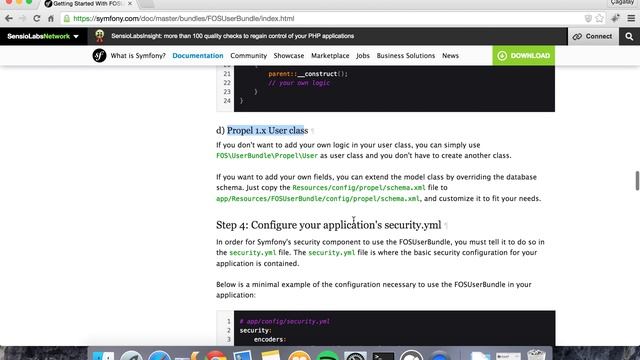Viewport: 640px width, 360px height.
Task: Click the URL in the address bar
Action: click(x=184, y=18)
